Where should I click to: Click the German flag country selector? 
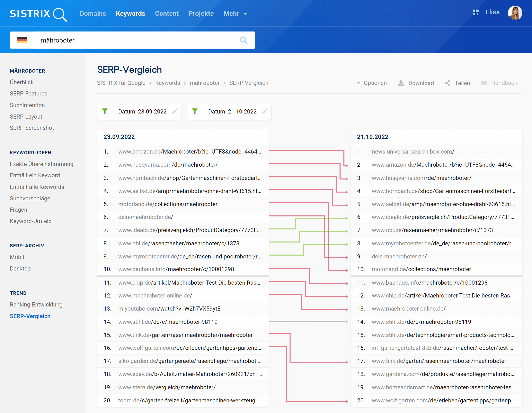point(22,40)
